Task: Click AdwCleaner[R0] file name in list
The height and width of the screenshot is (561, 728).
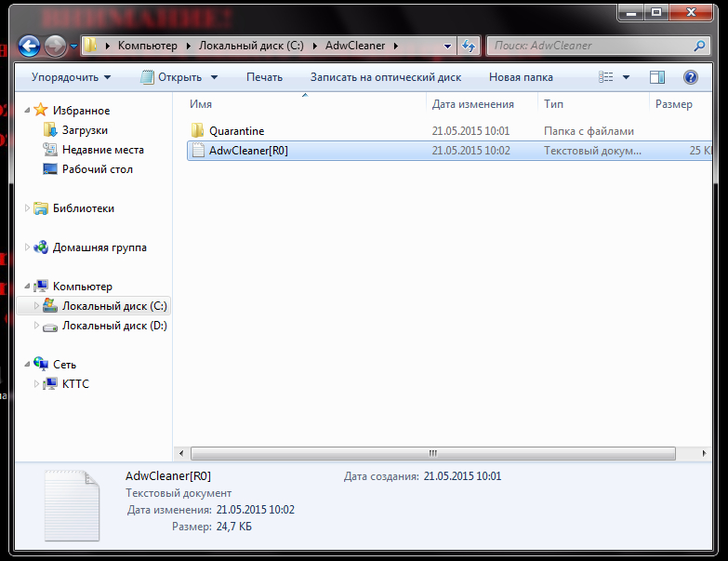Action: pyautogui.click(x=248, y=151)
